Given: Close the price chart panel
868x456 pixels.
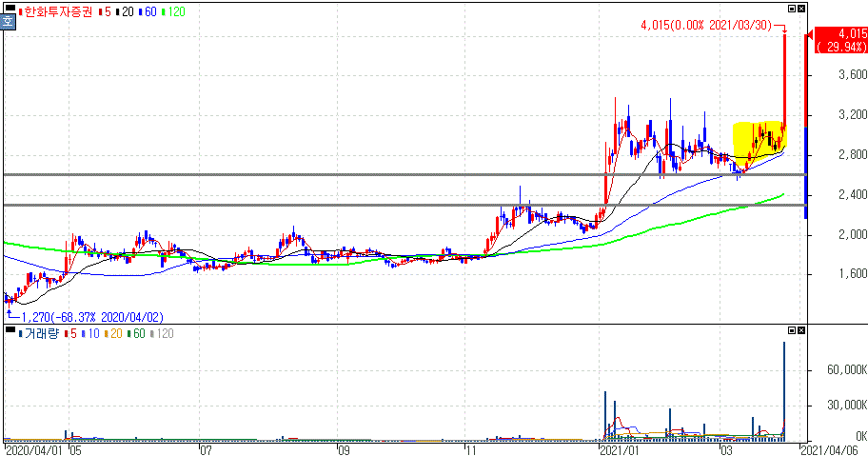Looking at the screenshot, I should point(801,9).
